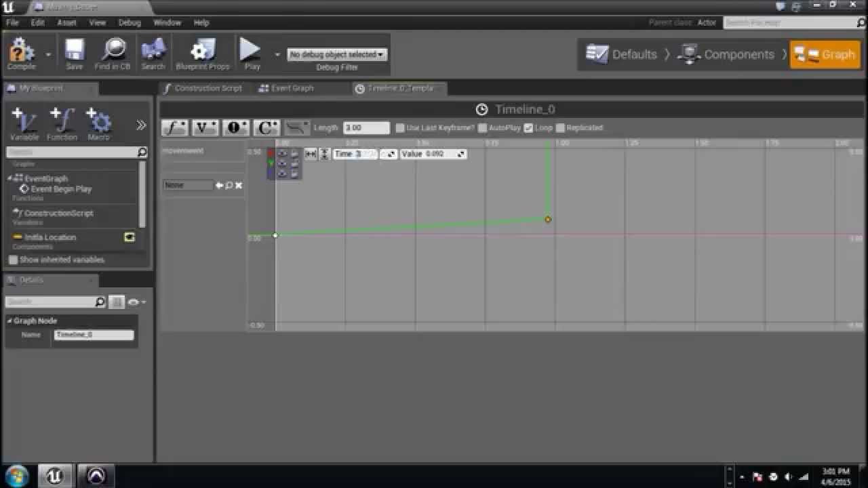Screen dimensions: 868x488
Task: Enable AutoPlay checkbox
Action: point(483,127)
